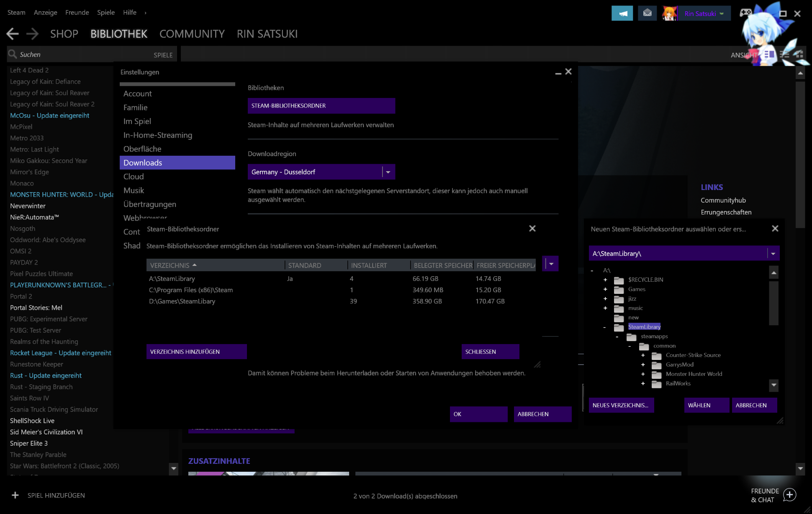Click the plus icon beside SPIEL HINZUFÜGEN
This screenshot has height=514, width=812.
click(x=15, y=495)
